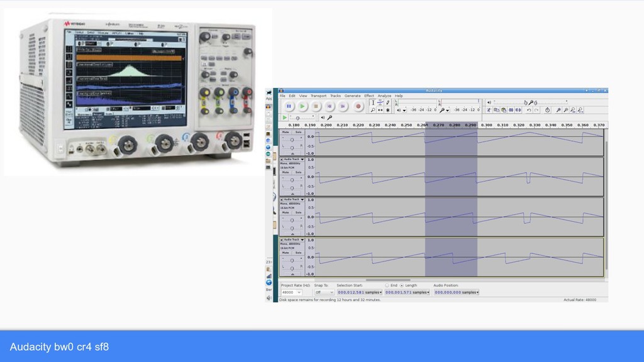Screen dimensions: 644x362
Task: Mute the topmost audio track
Action: coord(286,132)
